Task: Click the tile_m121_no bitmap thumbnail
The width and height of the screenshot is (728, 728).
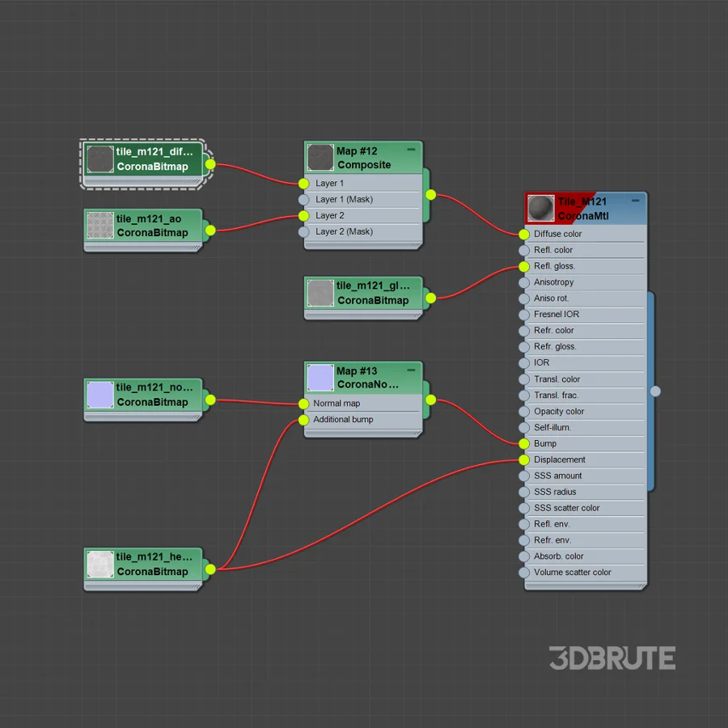Action: 100,395
